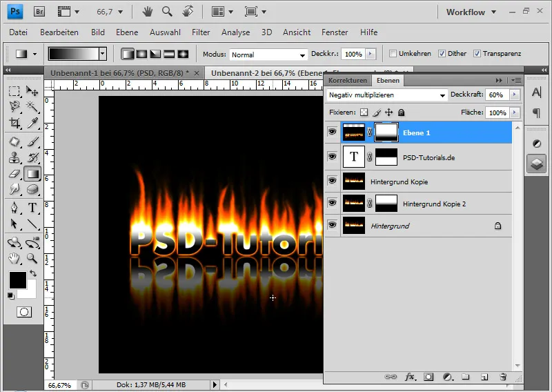552x392 pixels.
Task: Enable the Umkehren checkbox
Action: [x=393, y=54]
